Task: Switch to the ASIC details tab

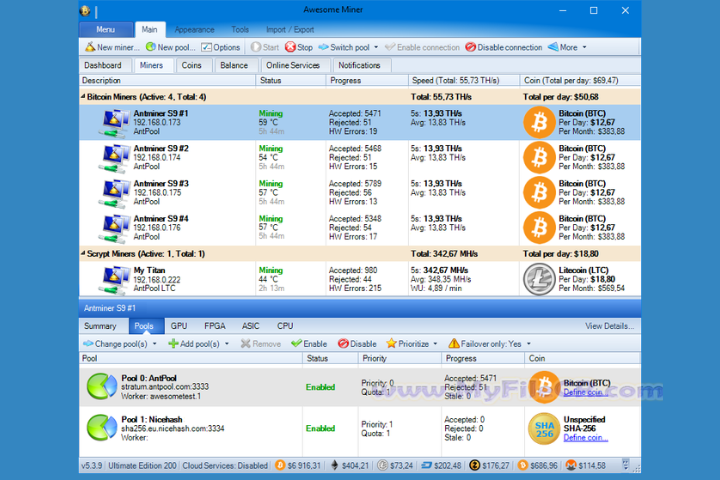Action: [x=251, y=326]
